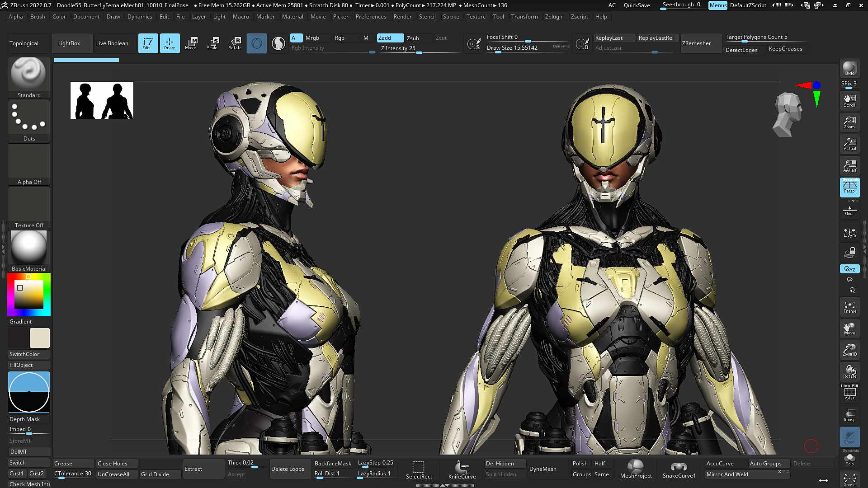Open the BasicMaterial material picker
Screen dimensions: 868x488
pos(29,251)
